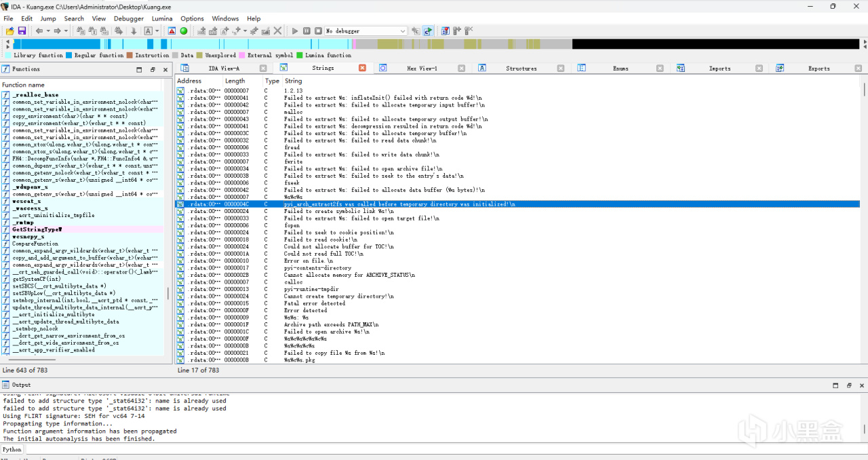Close the Hex View-1 tab
Screen dimensions: 868x460
tap(462, 69)
